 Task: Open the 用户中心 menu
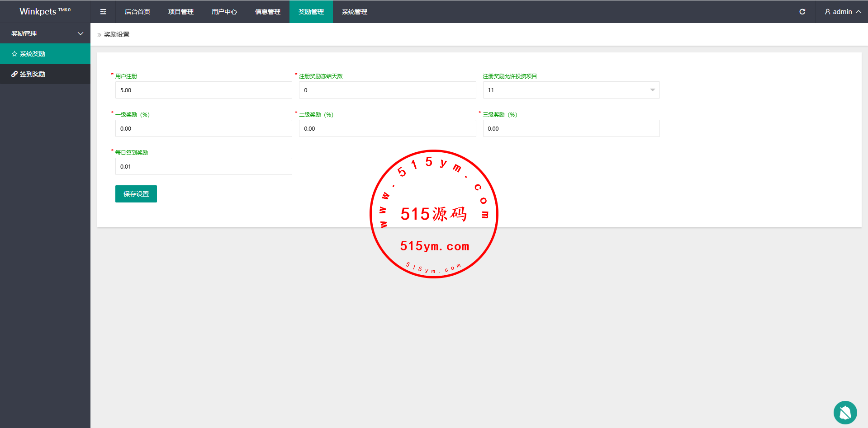click(x=224, y=12)
